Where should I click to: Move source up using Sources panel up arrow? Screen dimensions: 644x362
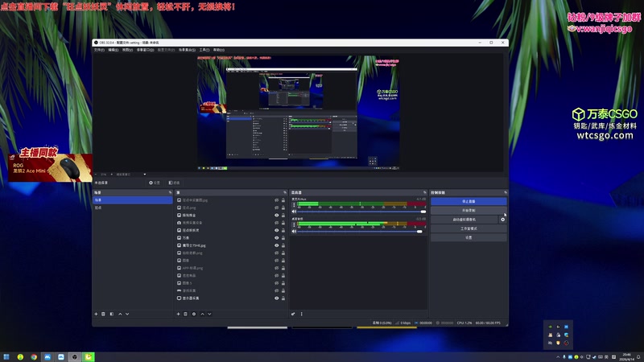coord(202,314)
